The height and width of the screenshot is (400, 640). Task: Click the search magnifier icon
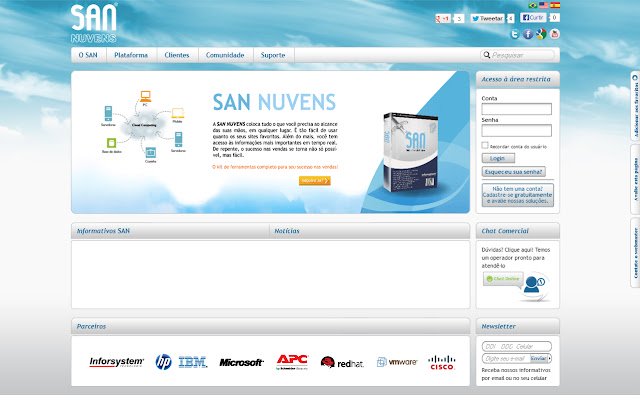click(x=487, y=55)
